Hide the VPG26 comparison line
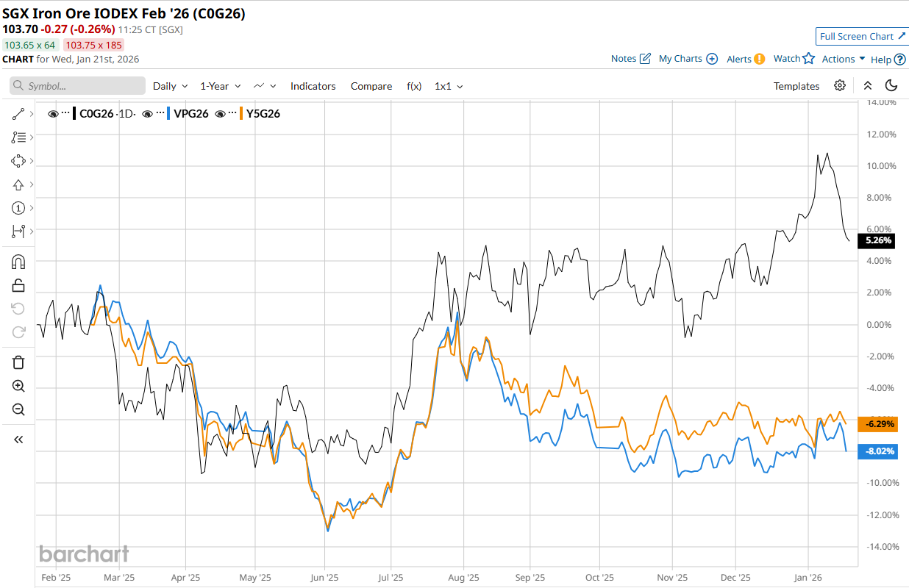Screen dimensions: 909x588 (x=148, y=114)
